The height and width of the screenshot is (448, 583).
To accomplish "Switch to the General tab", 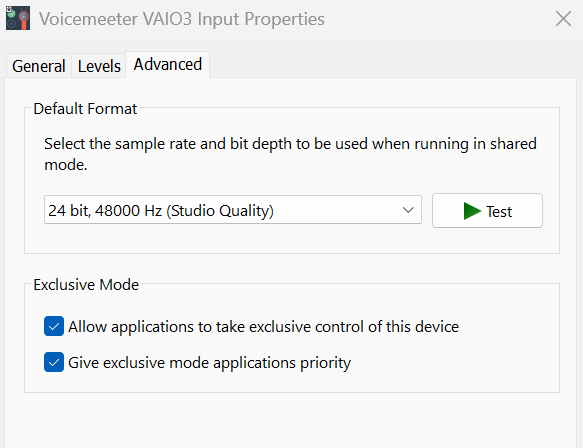I will point(39,66).
